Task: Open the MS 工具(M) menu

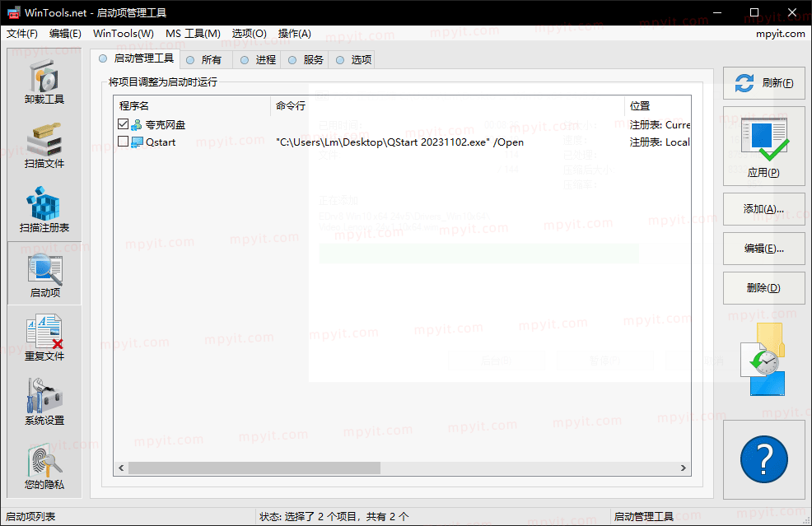Action: tap(193, 34)
